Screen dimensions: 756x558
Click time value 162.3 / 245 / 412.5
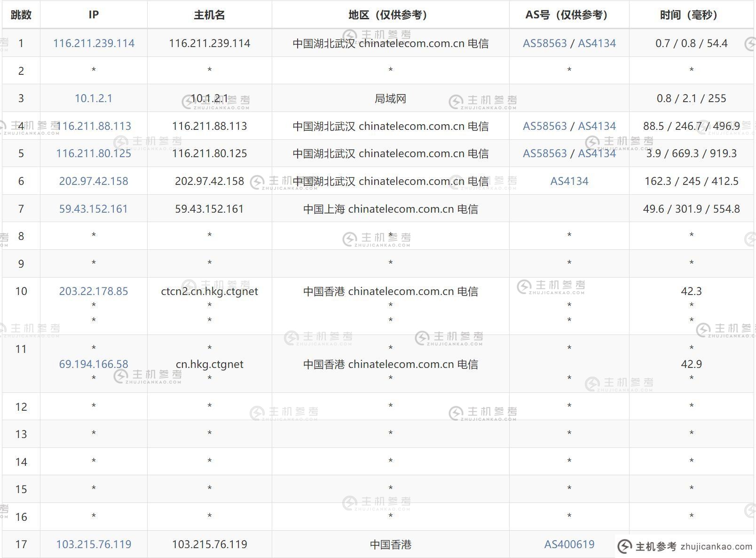click(x=691, y=181)
